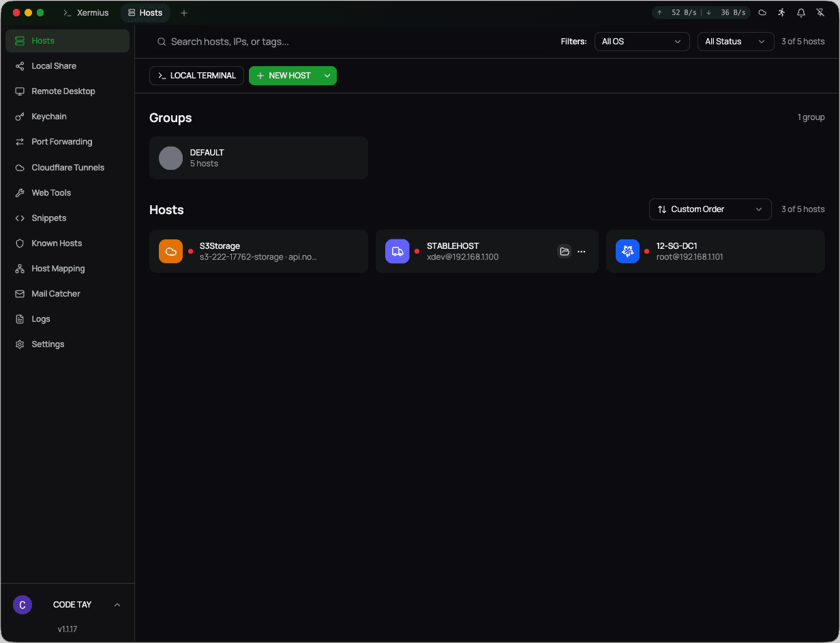Open the All OS filter dropdown

point(641,42)
